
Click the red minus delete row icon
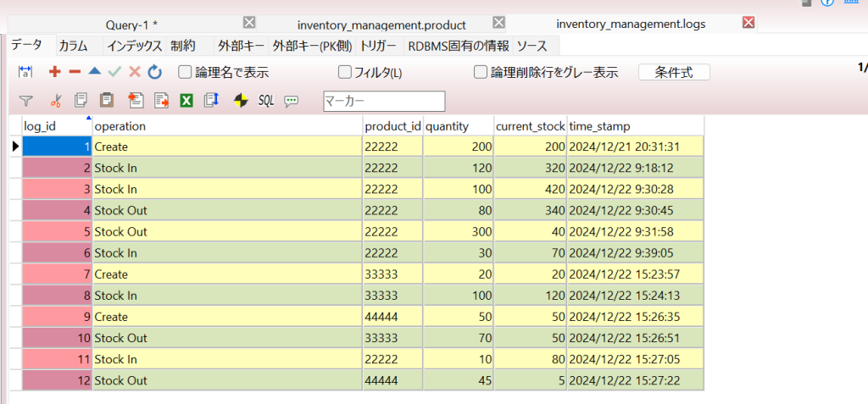[x=75, y=73]
